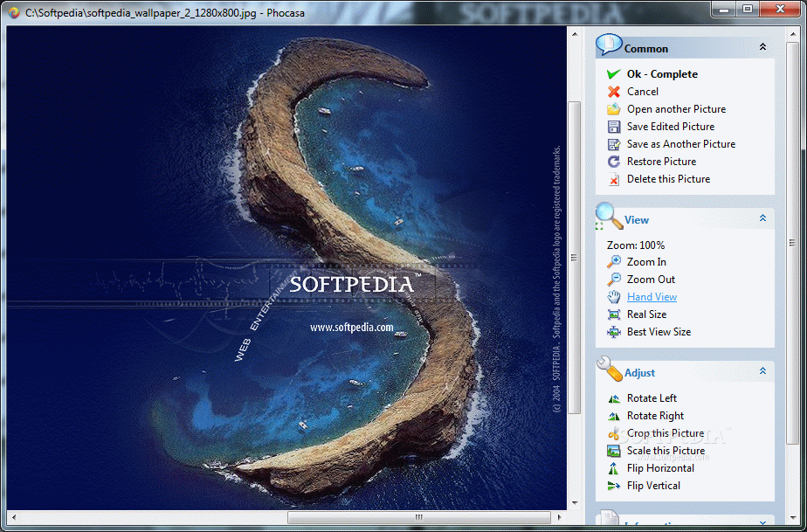The width and height of the screenshot is (807, 532).
Task: Open another Picture via its text link
Action: click(x=676, y=109)
